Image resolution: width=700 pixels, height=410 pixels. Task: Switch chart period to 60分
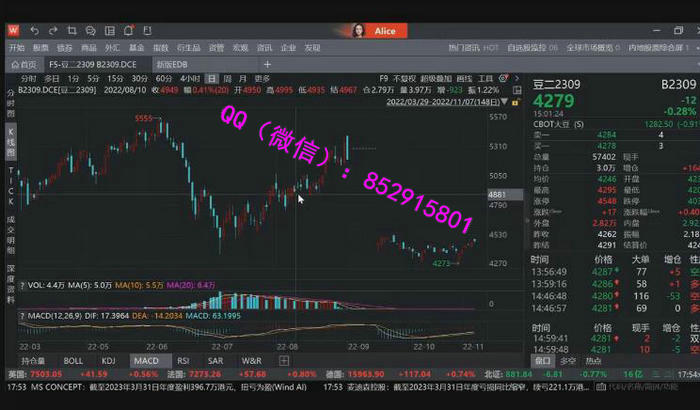tap(165, 78)
